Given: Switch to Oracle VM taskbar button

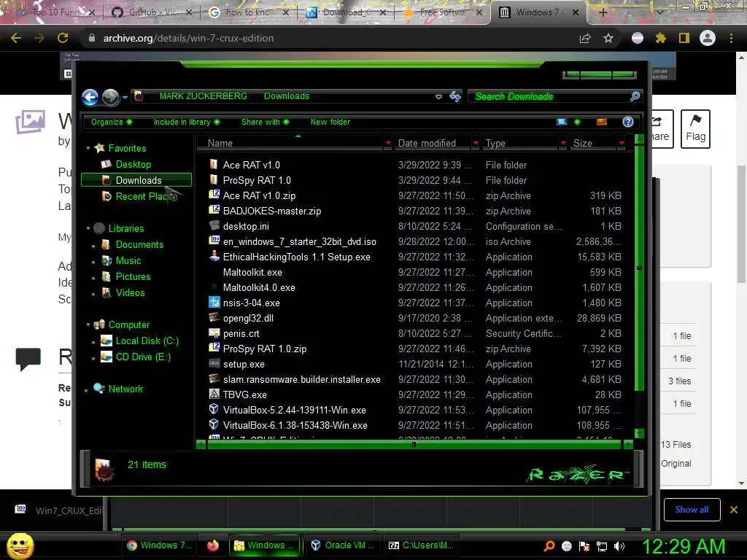Looking at the screenshot, I should 343,545.
